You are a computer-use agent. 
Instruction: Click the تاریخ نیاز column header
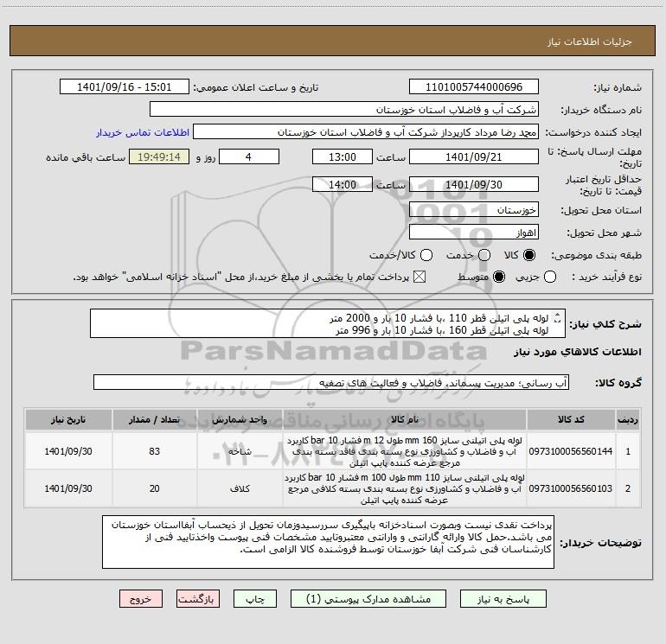(68, 420)
